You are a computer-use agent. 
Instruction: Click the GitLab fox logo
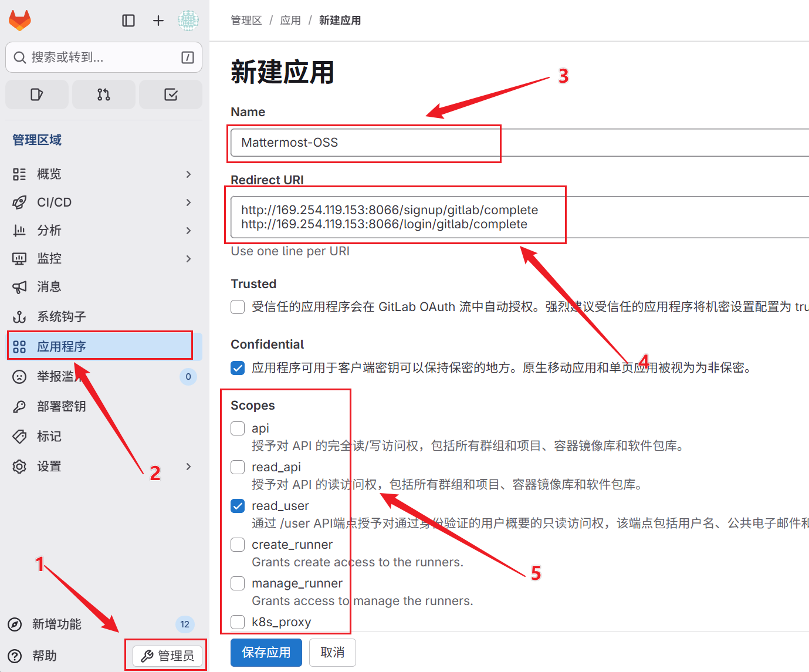(x=20, y=21)
